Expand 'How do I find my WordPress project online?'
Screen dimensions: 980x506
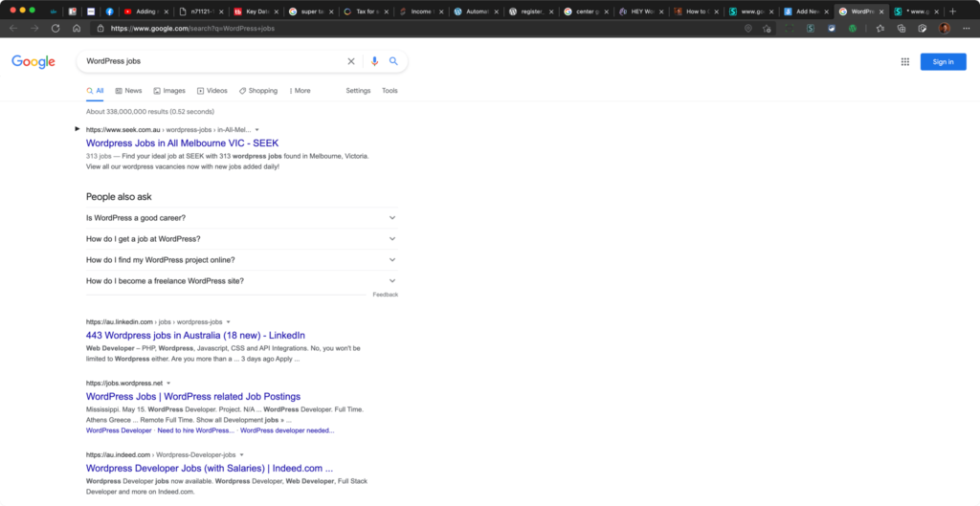(x=242, y=260)
